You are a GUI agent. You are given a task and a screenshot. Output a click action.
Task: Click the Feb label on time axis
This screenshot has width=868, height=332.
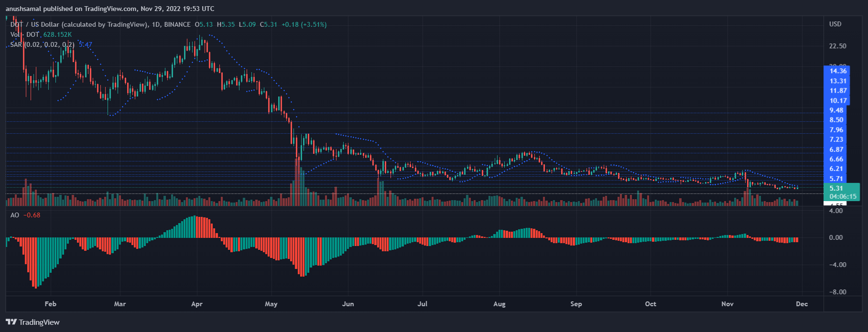[x=50, y=304]
